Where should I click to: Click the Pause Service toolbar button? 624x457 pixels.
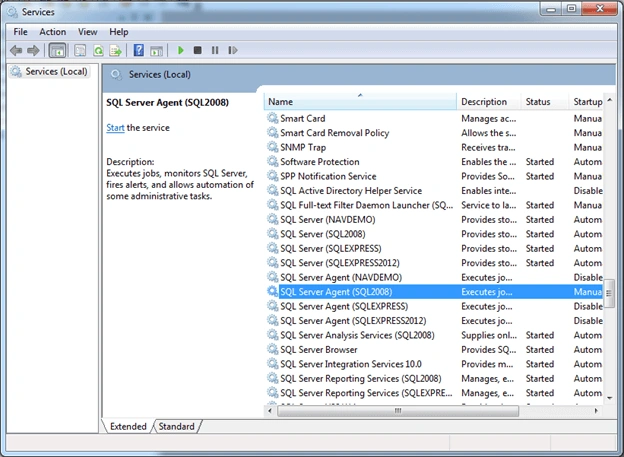click(x=215, y=50)
